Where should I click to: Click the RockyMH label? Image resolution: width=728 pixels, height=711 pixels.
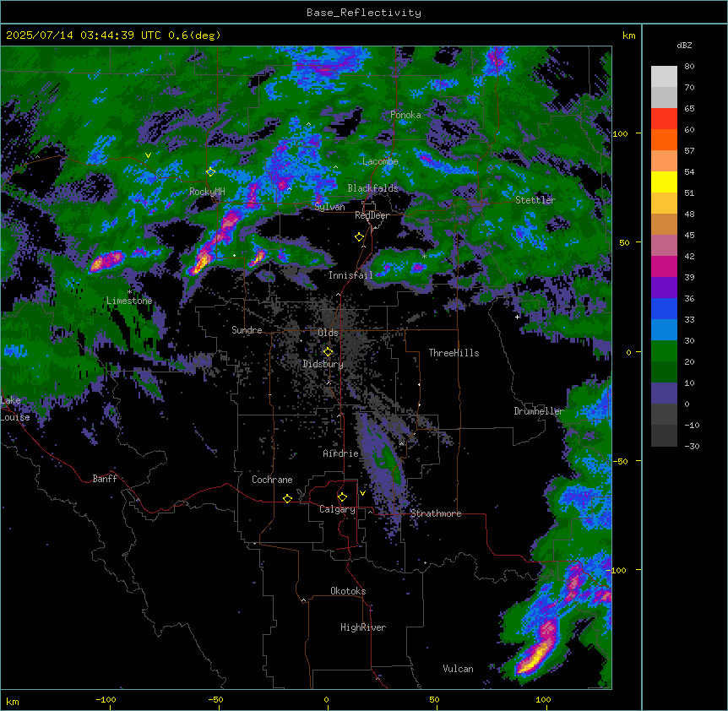click(x=207, y=192)
